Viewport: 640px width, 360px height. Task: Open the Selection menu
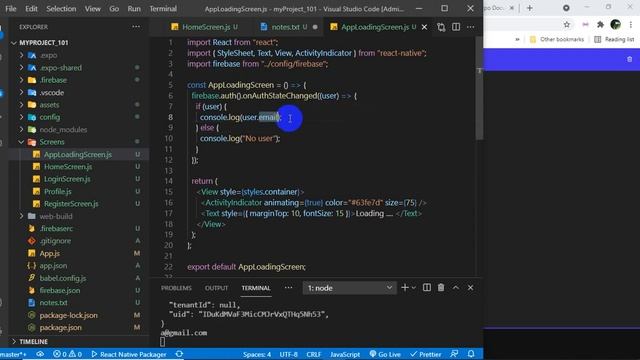61,9
